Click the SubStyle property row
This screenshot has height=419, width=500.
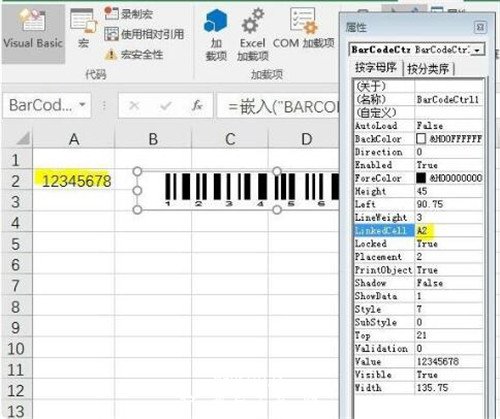tap(418, 322)
